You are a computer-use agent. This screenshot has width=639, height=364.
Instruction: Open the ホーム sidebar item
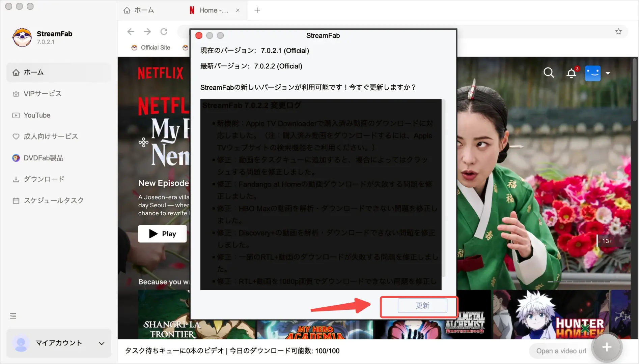pyautogui.click(x=58, y=72)
